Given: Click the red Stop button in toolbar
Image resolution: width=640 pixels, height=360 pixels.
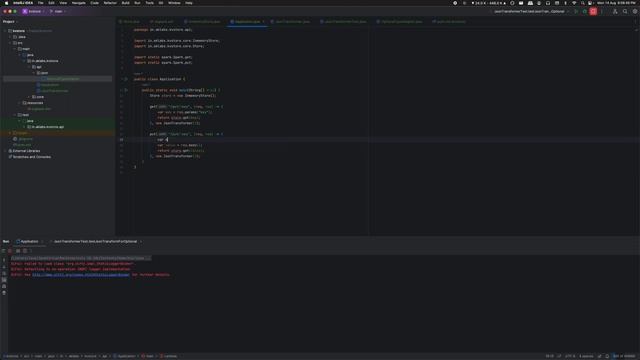Looking at the screenshot, I should pos(593,11).
